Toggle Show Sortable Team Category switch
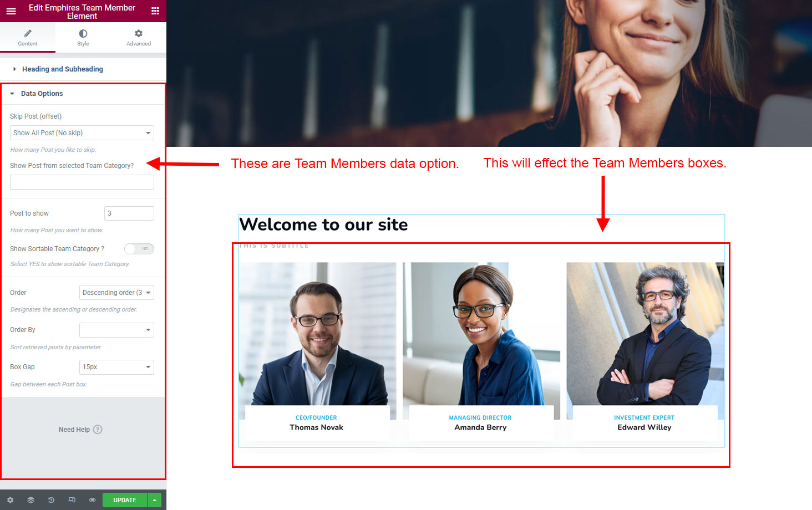This screenshot has height=510, width=812. click(139, 249)
